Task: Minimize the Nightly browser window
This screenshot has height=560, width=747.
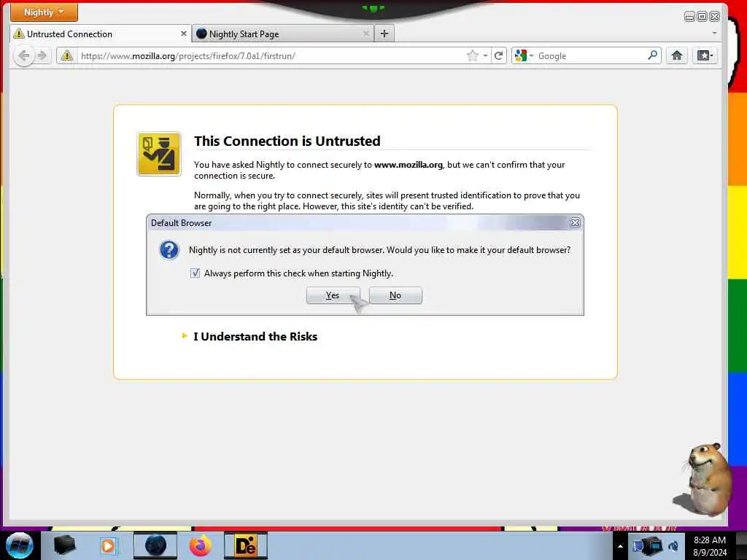Action: (689, 17)
